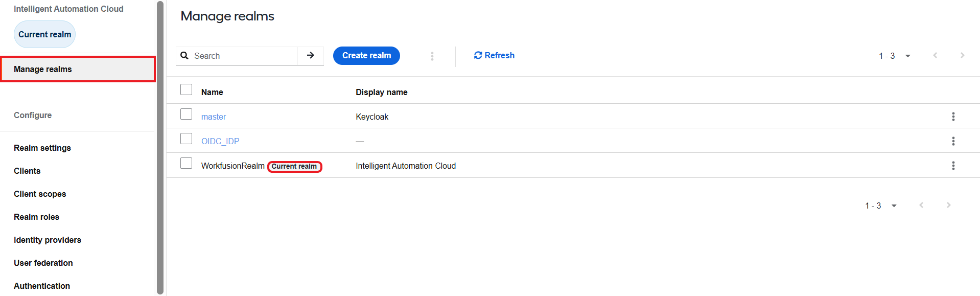Go to previous page in bottom pagination
Screen dimensions: 980x296
921,205
